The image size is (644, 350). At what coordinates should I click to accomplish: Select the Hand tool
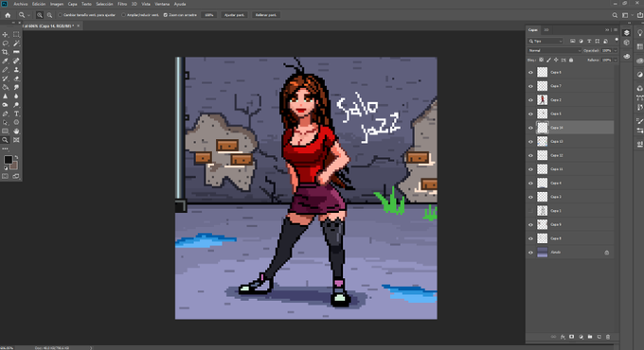point(16,131)
